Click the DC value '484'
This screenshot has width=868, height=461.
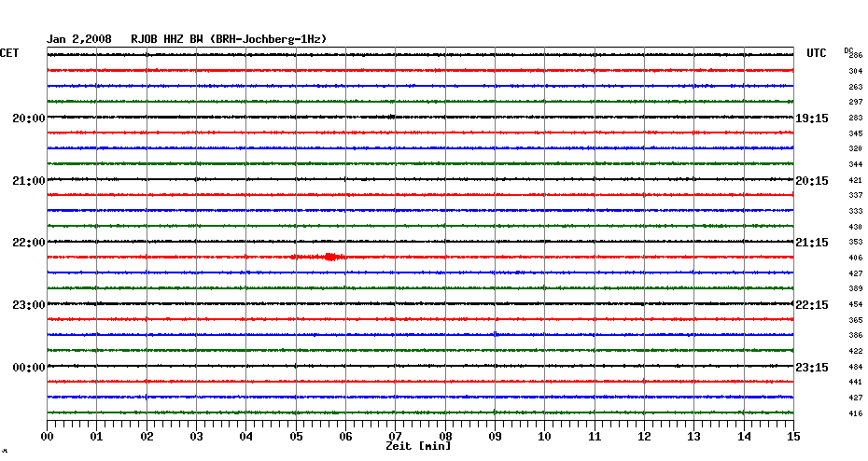point(856,367)
